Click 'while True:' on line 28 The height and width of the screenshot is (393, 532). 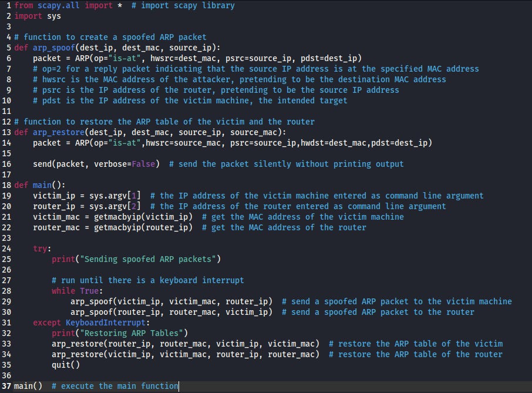click(x=78, y=291)
